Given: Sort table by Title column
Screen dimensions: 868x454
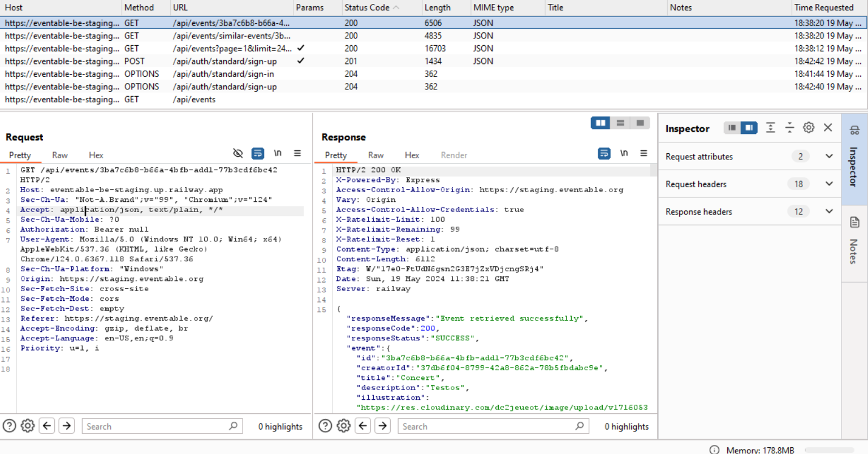Looking at the screenshot, I should 606,7.
